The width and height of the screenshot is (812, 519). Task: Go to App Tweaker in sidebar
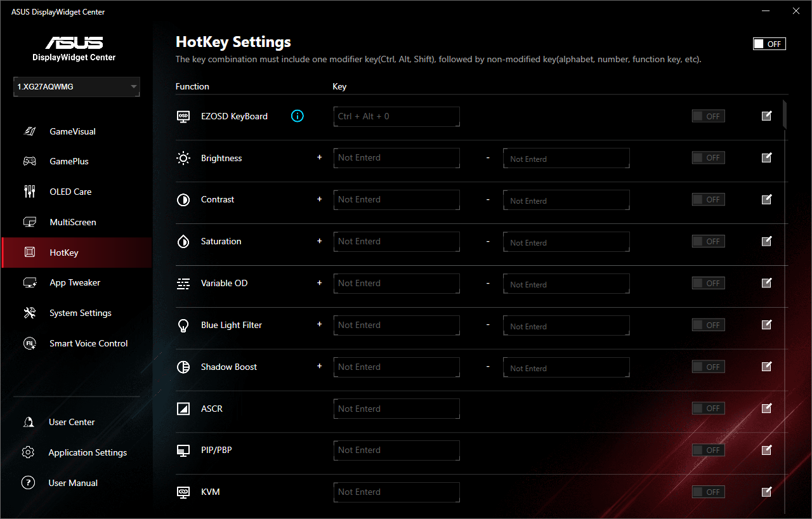point(75,282)
